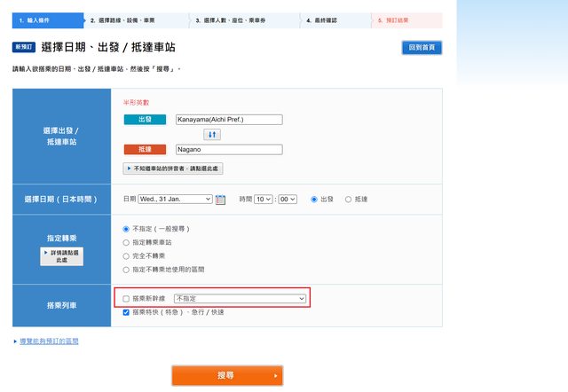Open the minute dropdown set to 00
Screen dimensions: 568x392
(288, 200)
